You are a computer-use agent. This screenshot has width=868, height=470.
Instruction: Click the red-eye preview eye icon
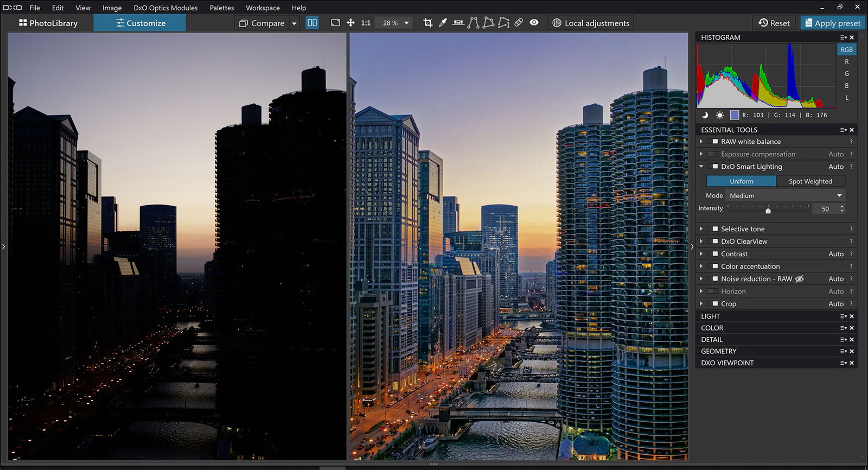point(534,23)
